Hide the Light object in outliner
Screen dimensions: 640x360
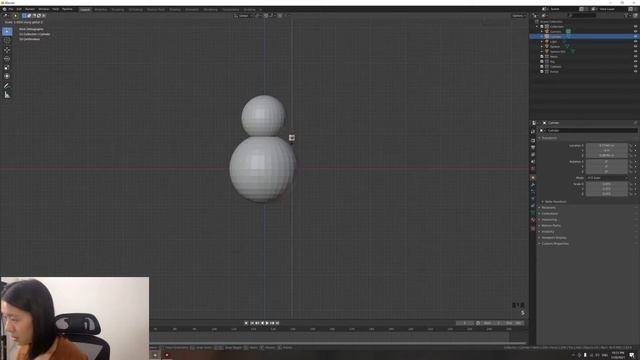[x=636, y=41]
